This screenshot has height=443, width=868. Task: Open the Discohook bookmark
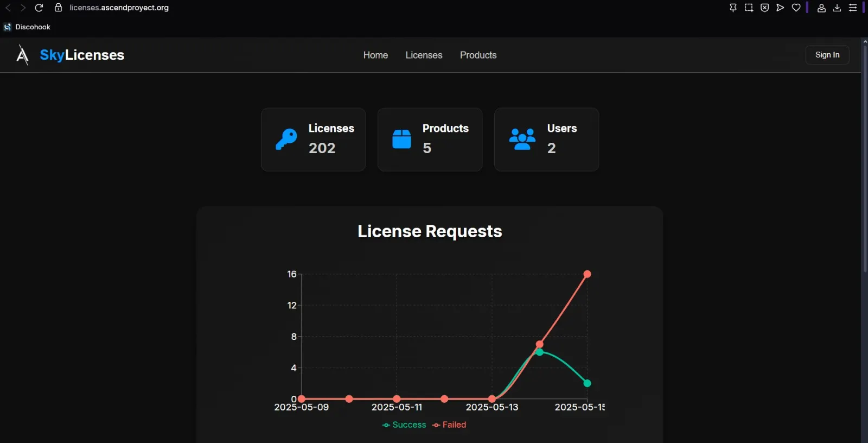pyautogui.click(x=27, y=27)
